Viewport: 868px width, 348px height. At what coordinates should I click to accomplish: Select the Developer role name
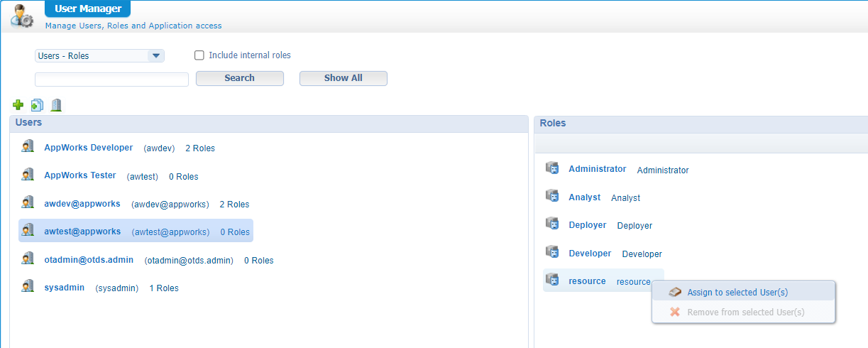(x=590, y=254)
